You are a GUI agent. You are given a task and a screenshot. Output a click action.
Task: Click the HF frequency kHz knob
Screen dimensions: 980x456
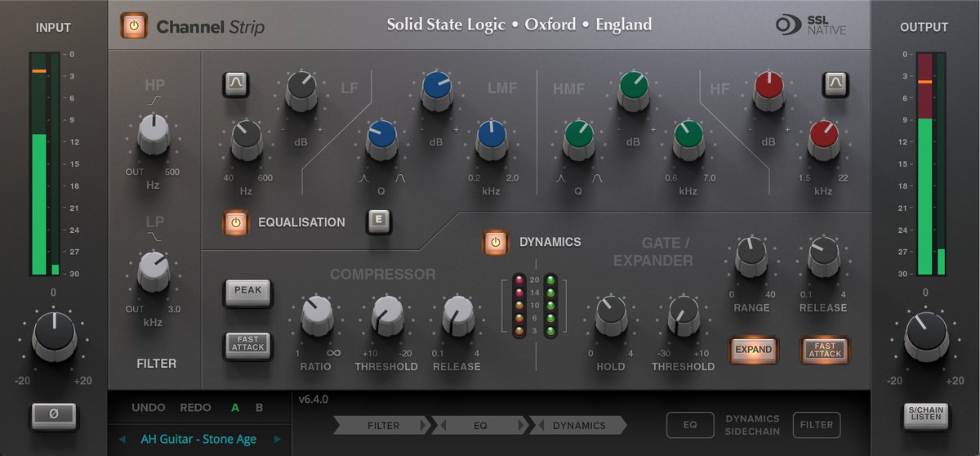click(x=823, y=140)
